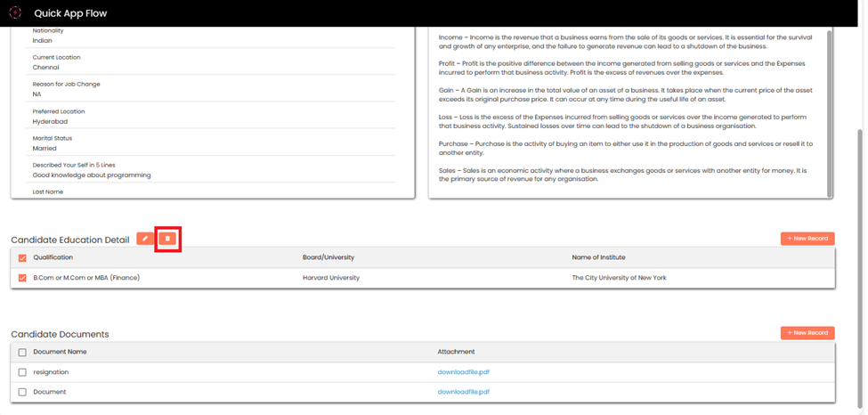
Task: Tick the checkbox for the Document row
Action: [x=23, y=392]
